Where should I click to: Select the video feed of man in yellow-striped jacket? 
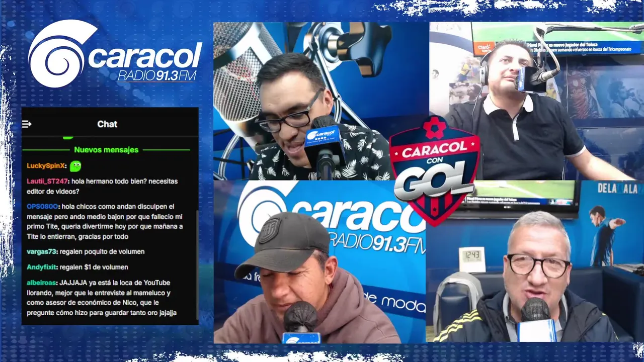click(x=535, y=261)
